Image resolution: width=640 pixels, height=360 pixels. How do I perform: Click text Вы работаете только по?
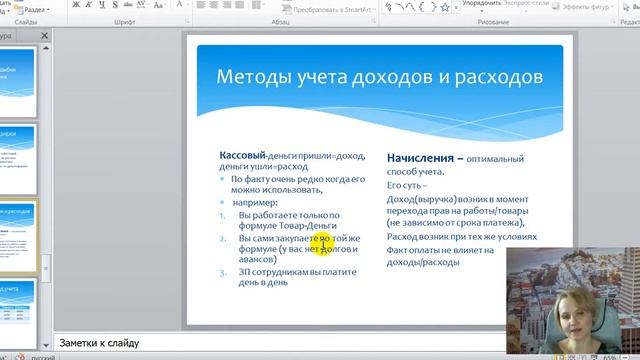[289, 215]
